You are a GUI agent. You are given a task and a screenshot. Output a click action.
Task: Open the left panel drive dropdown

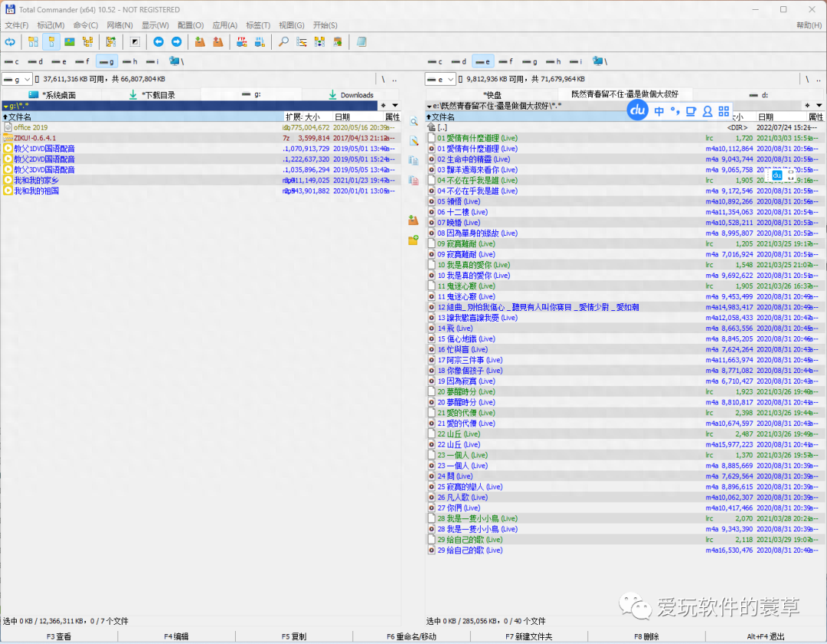click(28, 79)
